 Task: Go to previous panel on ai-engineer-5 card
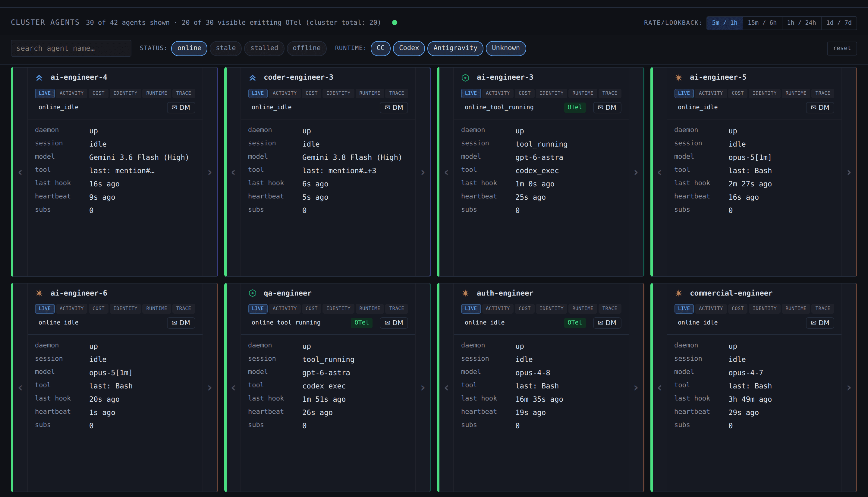coord(659,173)
